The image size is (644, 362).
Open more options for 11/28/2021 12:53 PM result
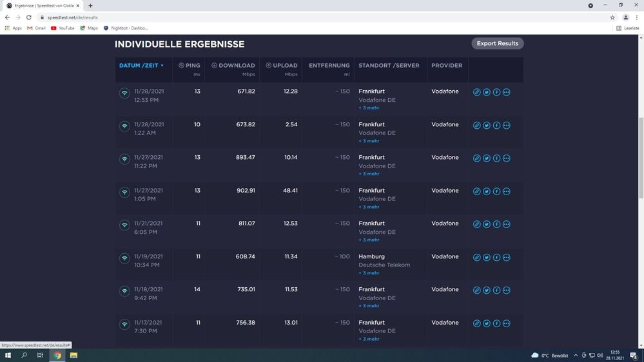[507, 92]
